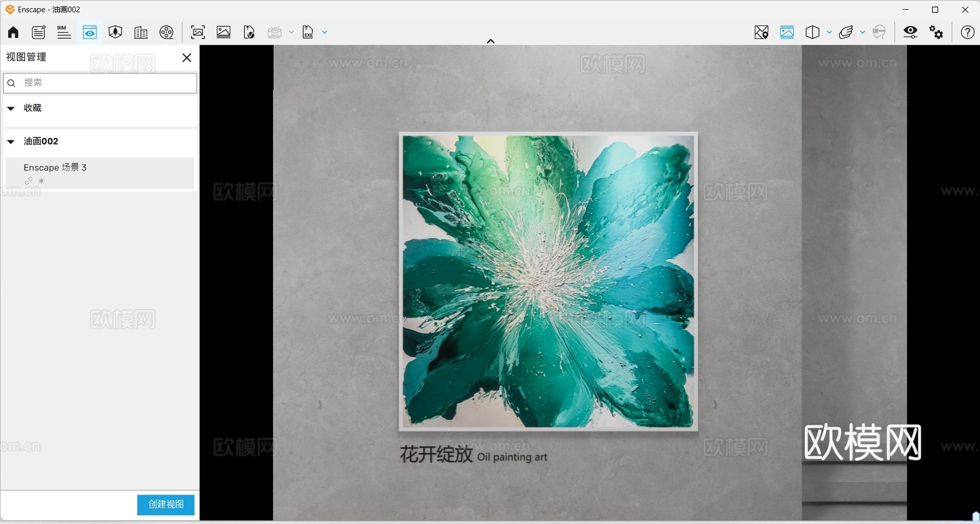The image size is (980, 524).
Task: Minimize the Enscape window
Action: 905,10
